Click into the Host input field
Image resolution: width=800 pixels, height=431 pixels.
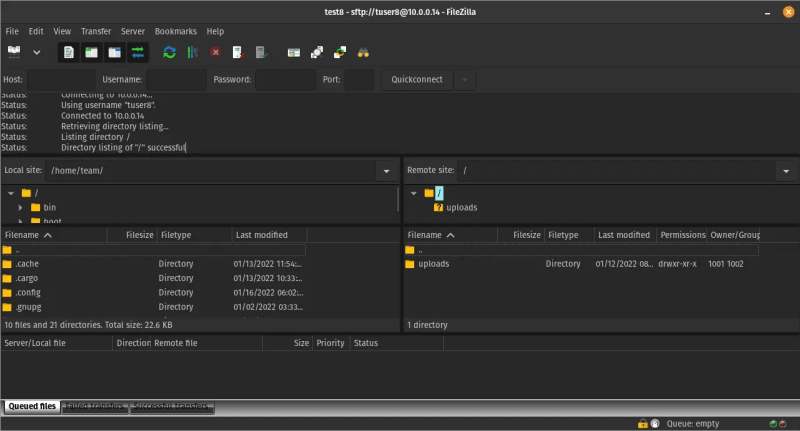click(x=58, y=80)
